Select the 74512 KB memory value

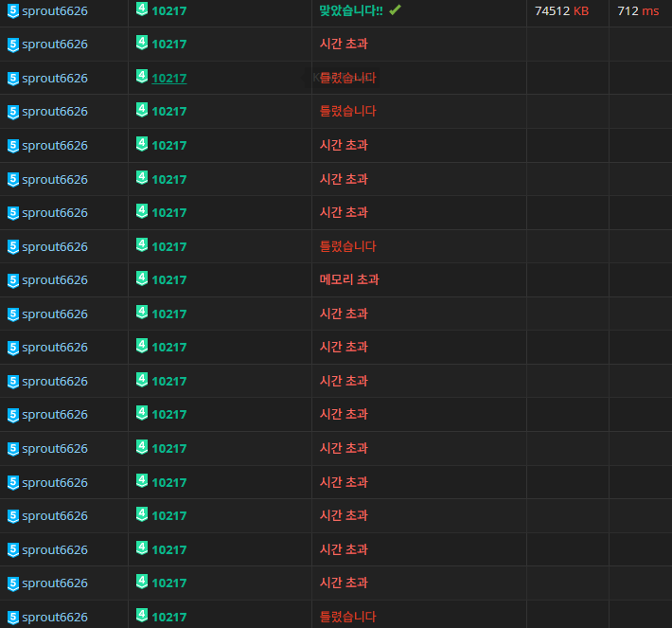click(x=562, y=10)
